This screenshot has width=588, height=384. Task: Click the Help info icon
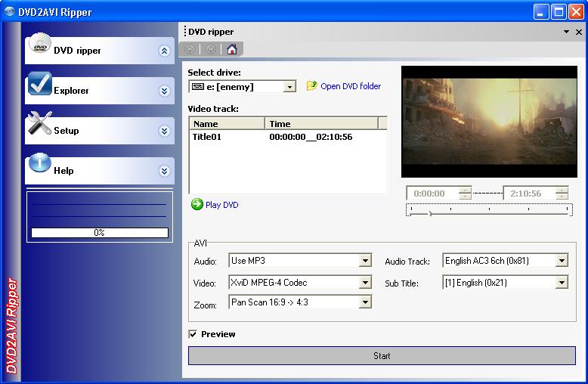(40, 163)
